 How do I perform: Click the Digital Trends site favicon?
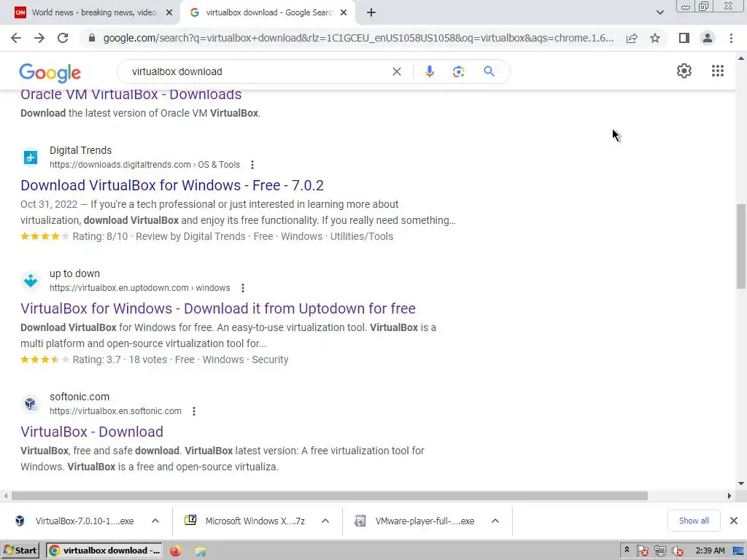point(31,157)
